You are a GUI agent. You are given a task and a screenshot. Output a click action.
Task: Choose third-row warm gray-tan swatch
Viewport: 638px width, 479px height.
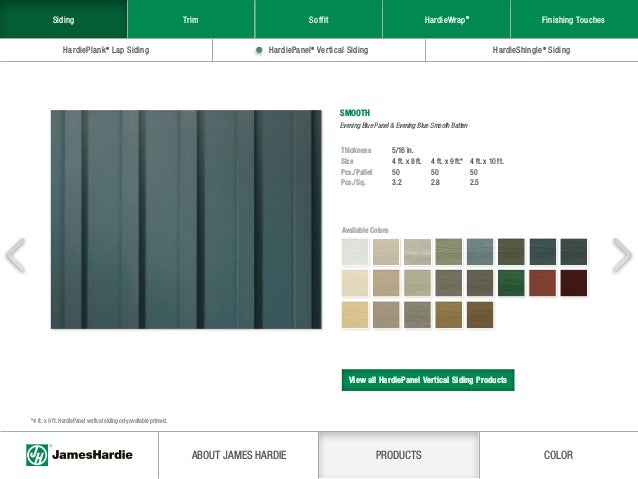click(386, 315)
